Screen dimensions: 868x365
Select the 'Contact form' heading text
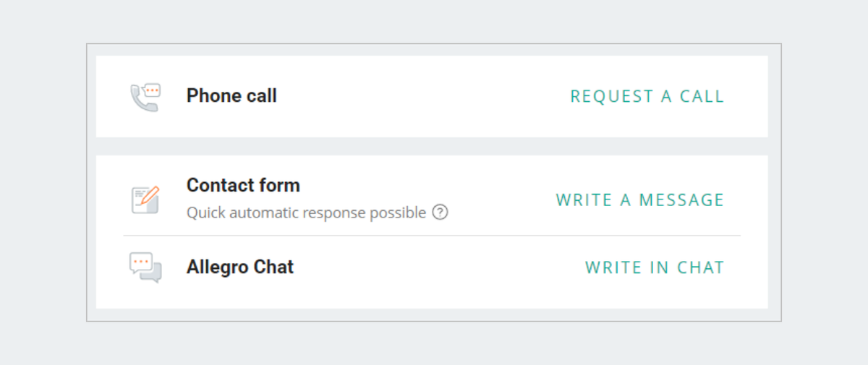[243, 185]
